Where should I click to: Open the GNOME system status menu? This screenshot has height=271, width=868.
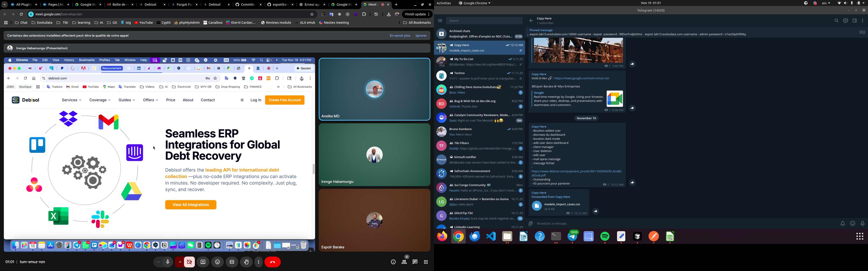click(851, 3)
